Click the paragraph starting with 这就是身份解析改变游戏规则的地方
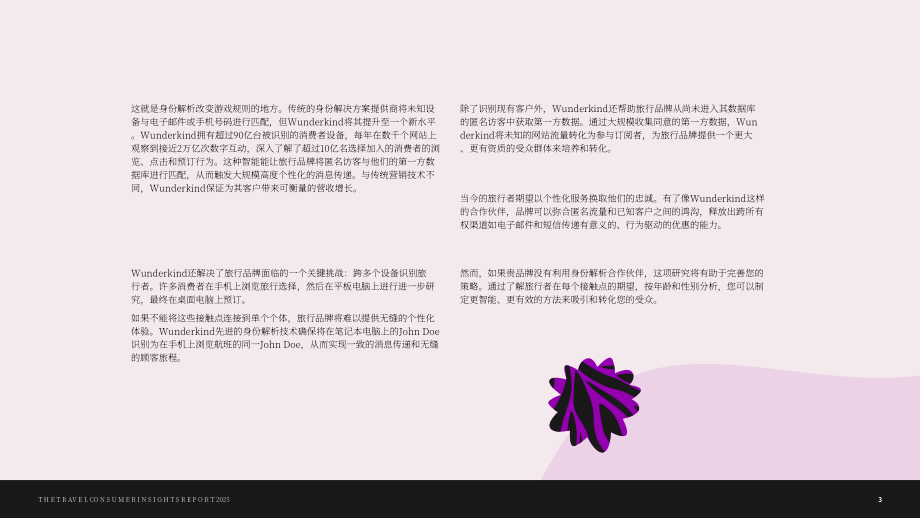The image size is (920, 518). pos(285,148)
